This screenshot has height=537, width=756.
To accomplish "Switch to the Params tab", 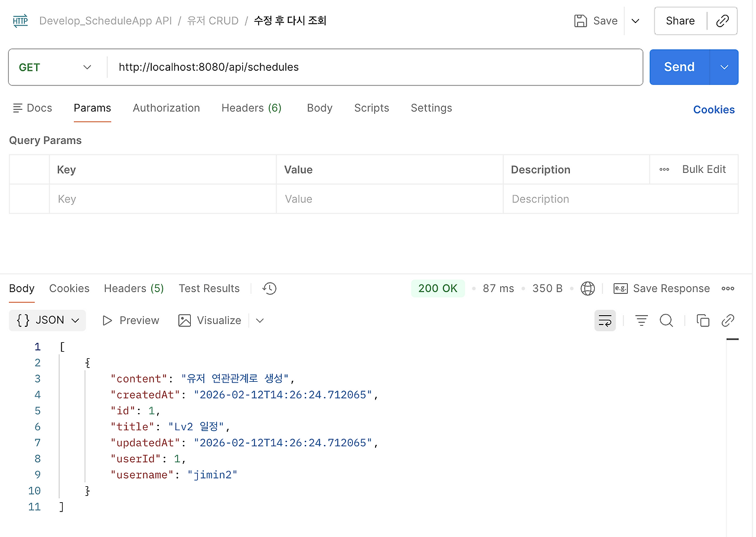I will pos(92,108).
